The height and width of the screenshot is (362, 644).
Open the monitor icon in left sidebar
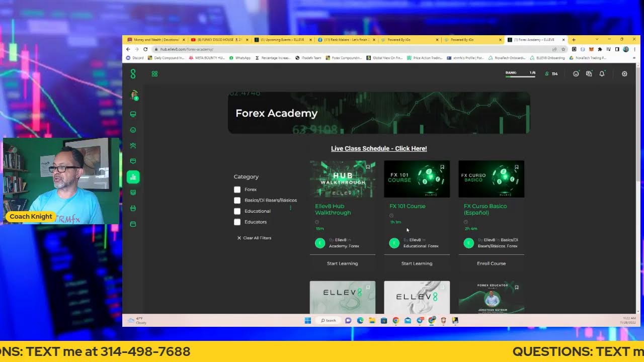click(133, 114)
